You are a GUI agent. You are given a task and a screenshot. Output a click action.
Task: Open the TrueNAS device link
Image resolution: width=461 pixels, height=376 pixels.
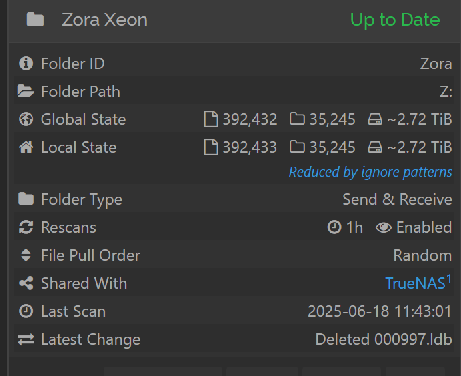pos(418,283)
